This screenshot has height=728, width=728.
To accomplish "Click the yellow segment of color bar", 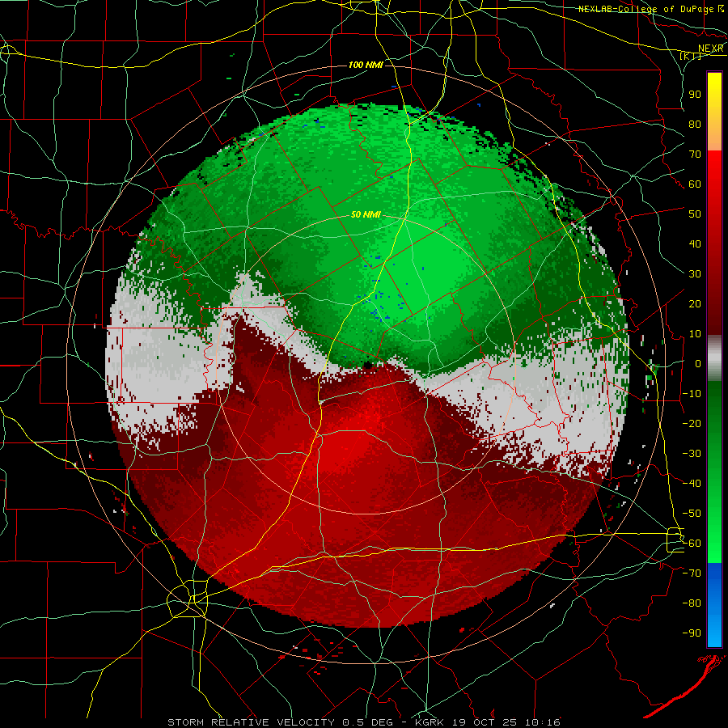I will click(x=714, y=112).
